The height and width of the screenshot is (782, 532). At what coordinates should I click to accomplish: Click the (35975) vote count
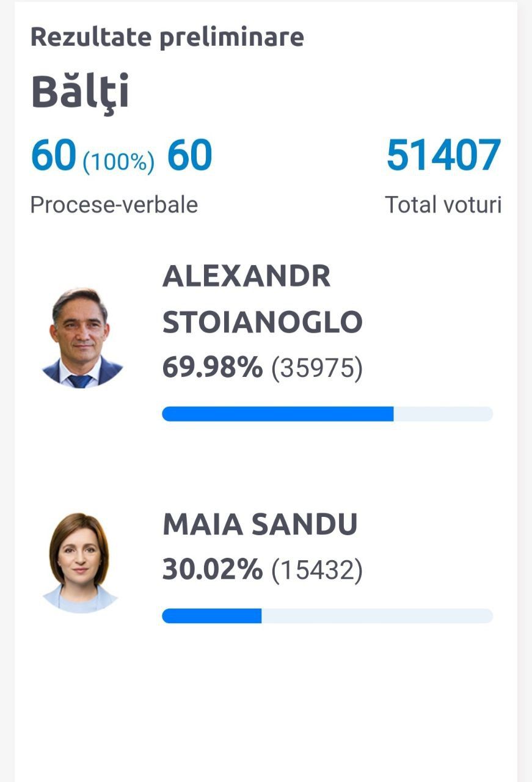(x=317, y=368)
